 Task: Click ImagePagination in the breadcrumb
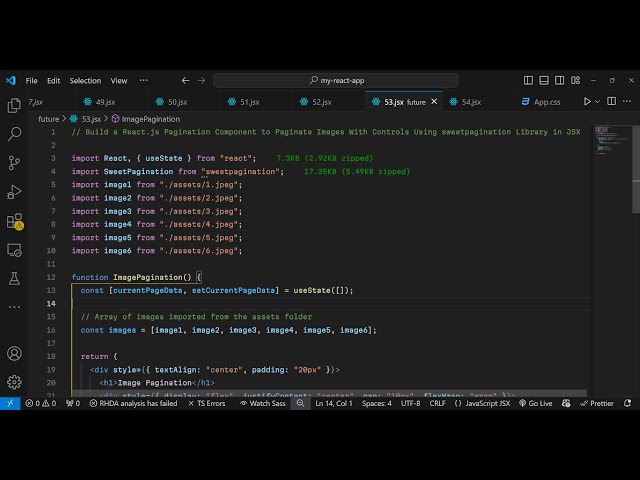150,119
